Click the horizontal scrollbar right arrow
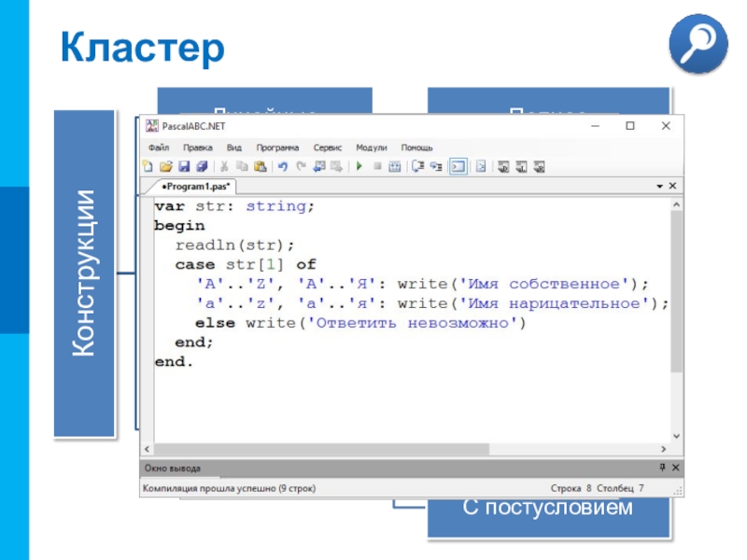This screenshot has width=747, height=560. (664, 449)
